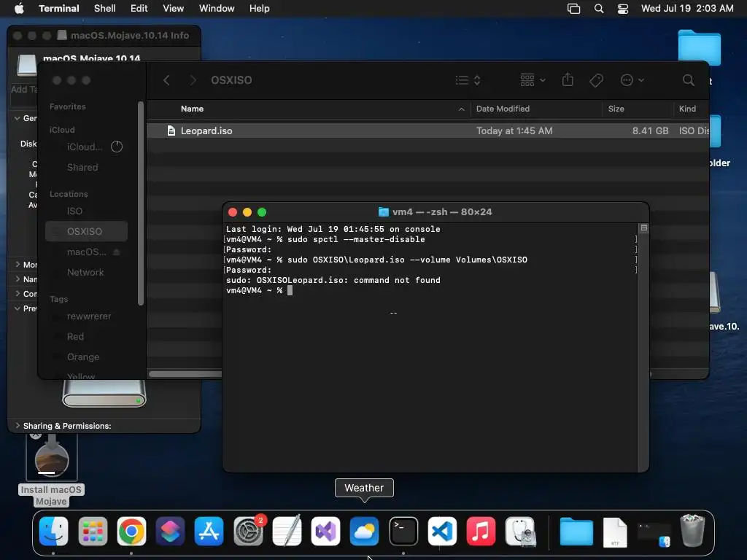
Task: Click the Stage Manager menu bar icon
Action: tap(574, 9)
